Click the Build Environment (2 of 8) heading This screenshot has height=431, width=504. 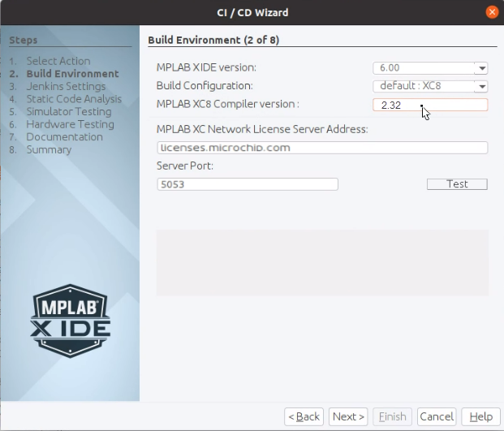tap(213, 40)
